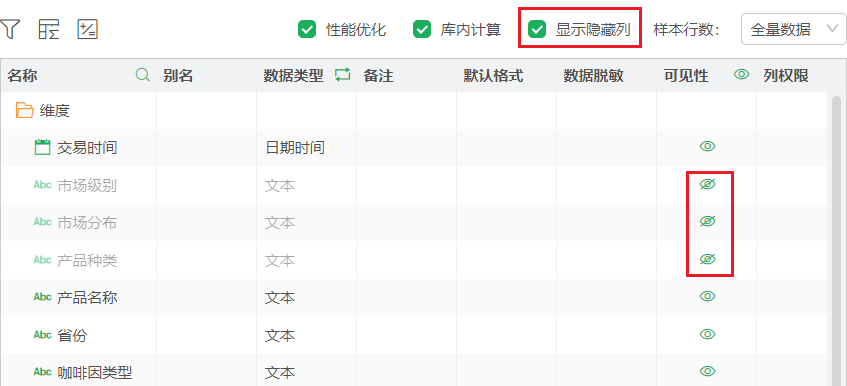Hide the 产品名称 field via eye icon
This screenshot has height=386, width=847.
click(707, 296)
